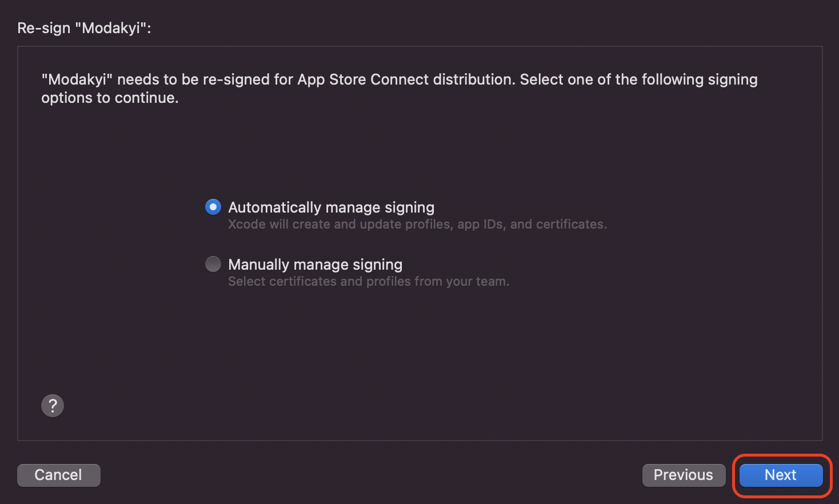Click 'Select certificates and profiles from your team' text
The height and width of the screenshot is (504, 839).
[x=369, y=282]
